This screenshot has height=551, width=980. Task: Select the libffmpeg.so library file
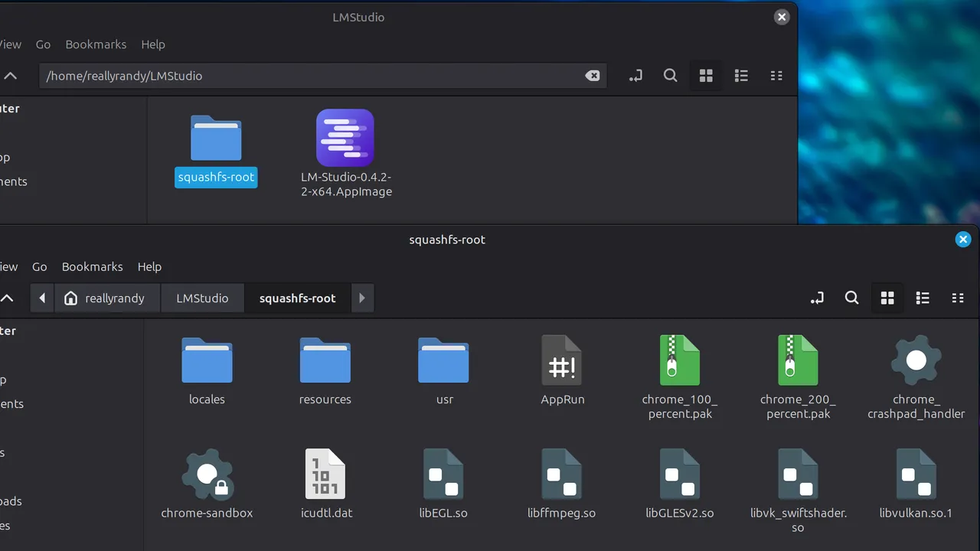pyautogui.click(x=562, y=474)
